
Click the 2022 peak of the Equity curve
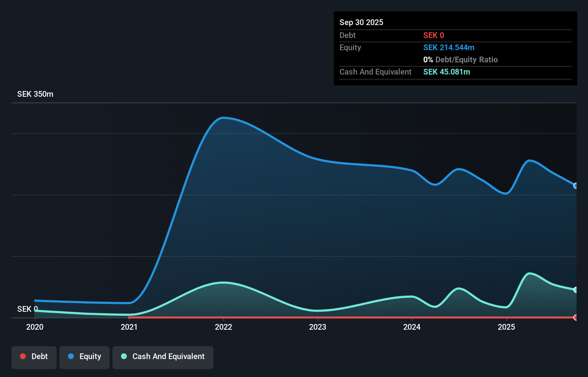223,118
